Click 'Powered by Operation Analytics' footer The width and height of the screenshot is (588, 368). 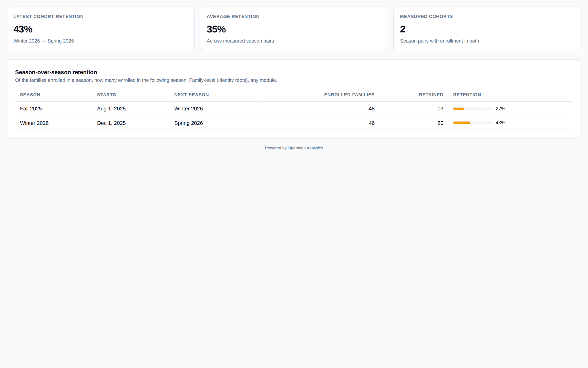click(294, 148)
